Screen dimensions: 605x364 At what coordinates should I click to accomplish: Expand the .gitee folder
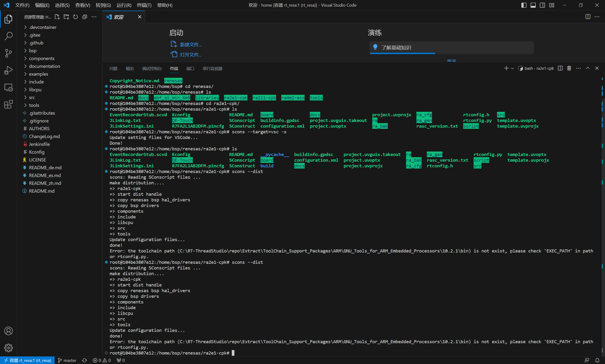[x=60, y=35]
